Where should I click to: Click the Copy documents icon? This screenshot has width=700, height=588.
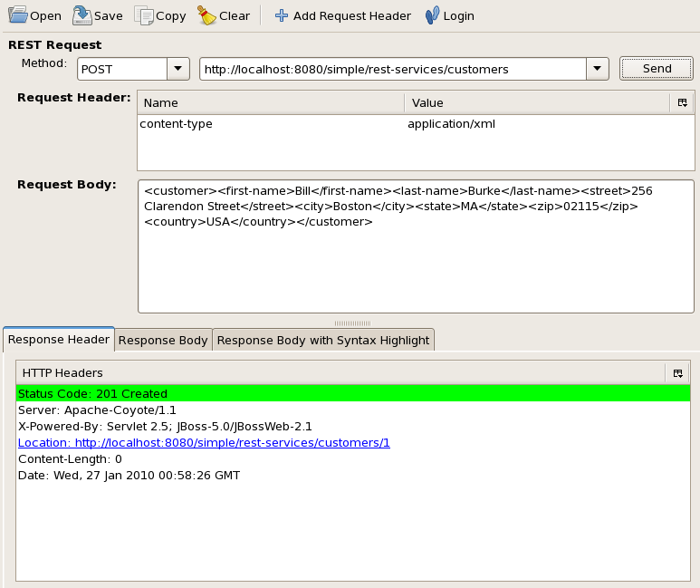(x=144, y=15)
